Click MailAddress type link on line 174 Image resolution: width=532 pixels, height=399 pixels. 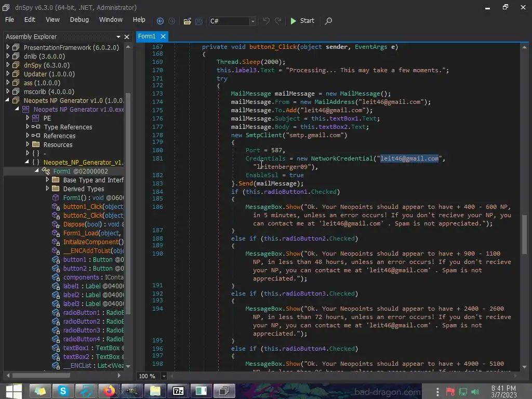coord(334,102)
